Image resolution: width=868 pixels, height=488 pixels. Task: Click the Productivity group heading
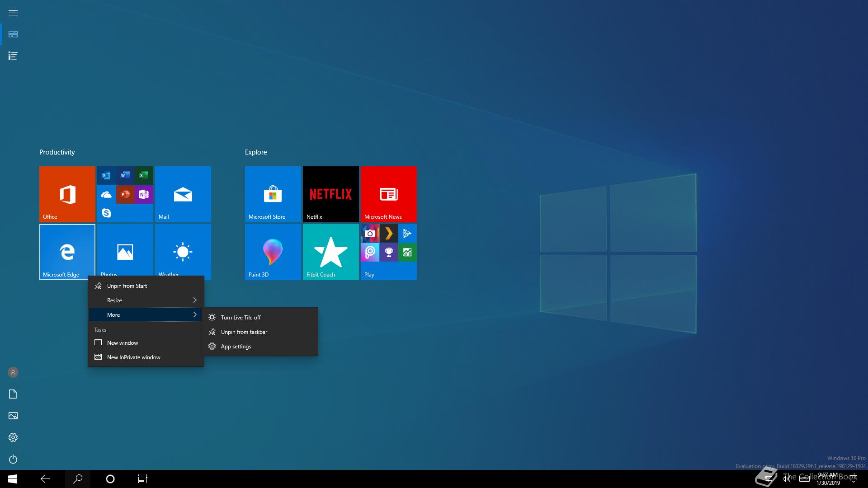57,152
